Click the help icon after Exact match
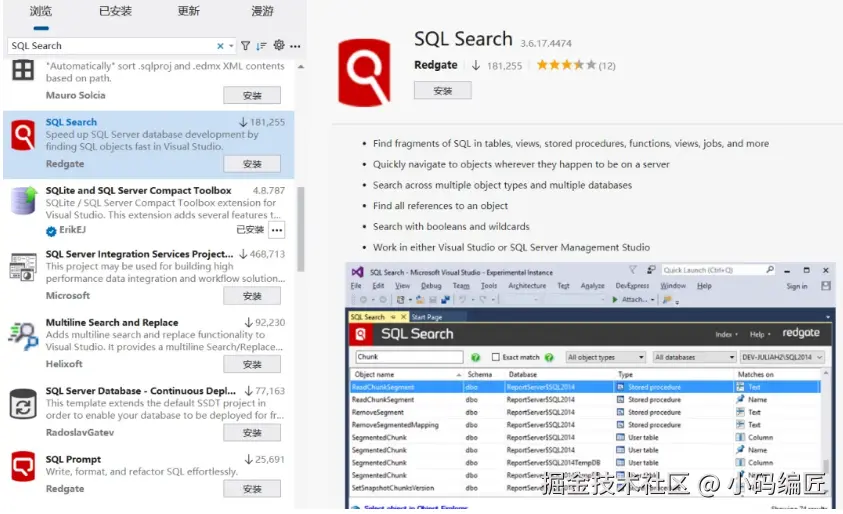Viewport: 843px width, 514px height. click(549, 358)
